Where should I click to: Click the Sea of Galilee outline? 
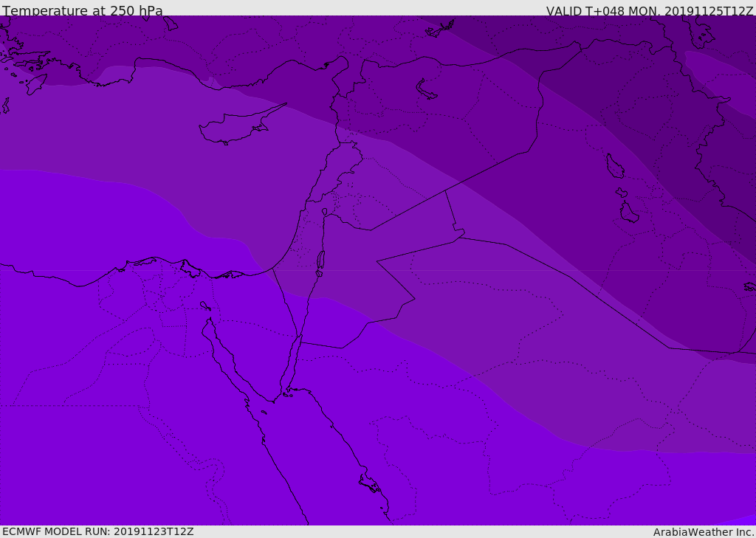pyautogui.click(x=325, y=212)
